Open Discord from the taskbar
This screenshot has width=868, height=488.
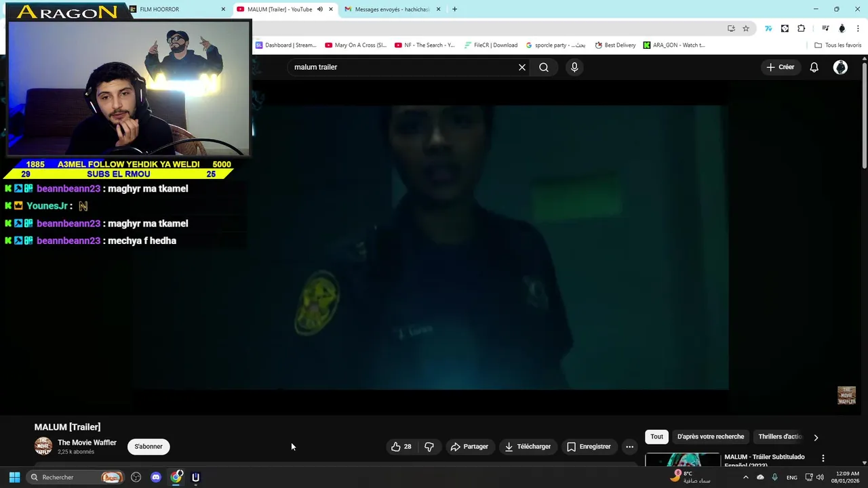tap(156, 477)
